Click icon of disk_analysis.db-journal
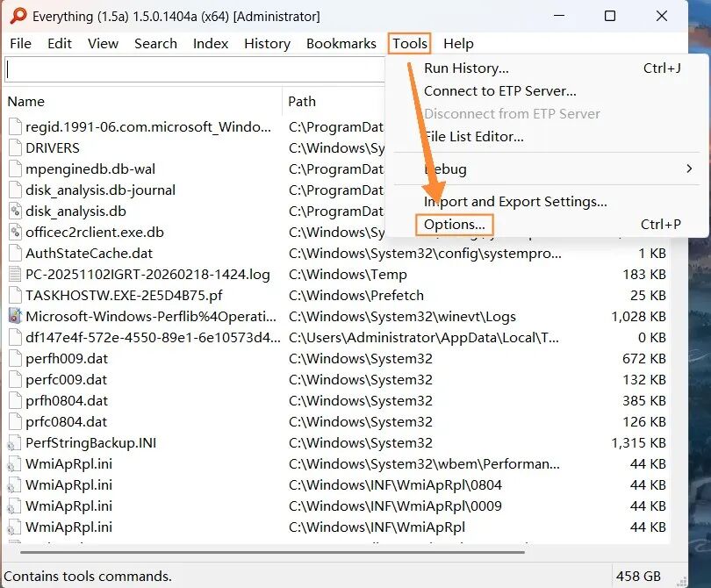Viewport: 711px width, 588px height. tap(15, 190)
